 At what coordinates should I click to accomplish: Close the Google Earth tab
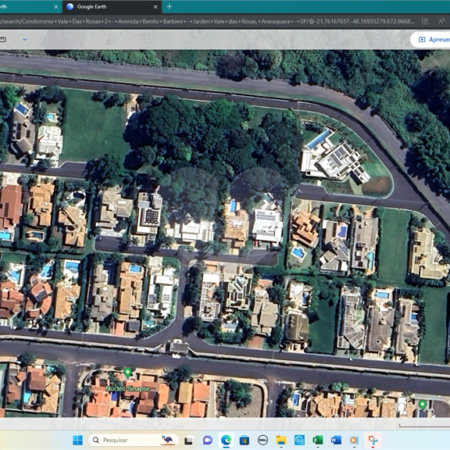155,7
